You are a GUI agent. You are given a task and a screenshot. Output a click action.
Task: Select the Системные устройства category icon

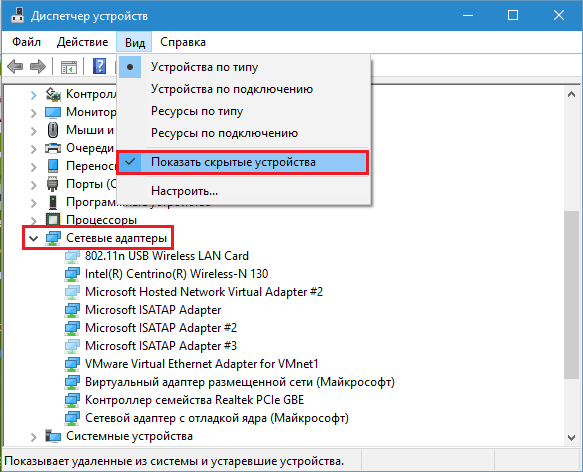53,436
